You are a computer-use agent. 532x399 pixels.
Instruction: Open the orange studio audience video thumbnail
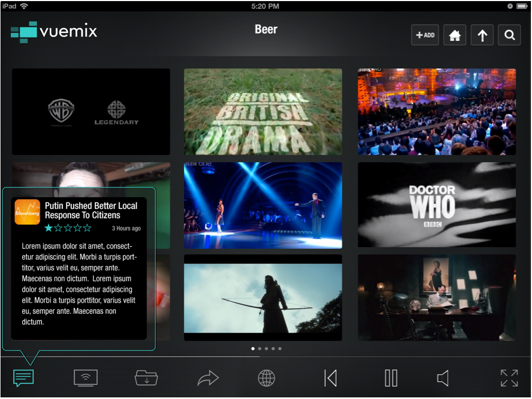pos(437,111)
